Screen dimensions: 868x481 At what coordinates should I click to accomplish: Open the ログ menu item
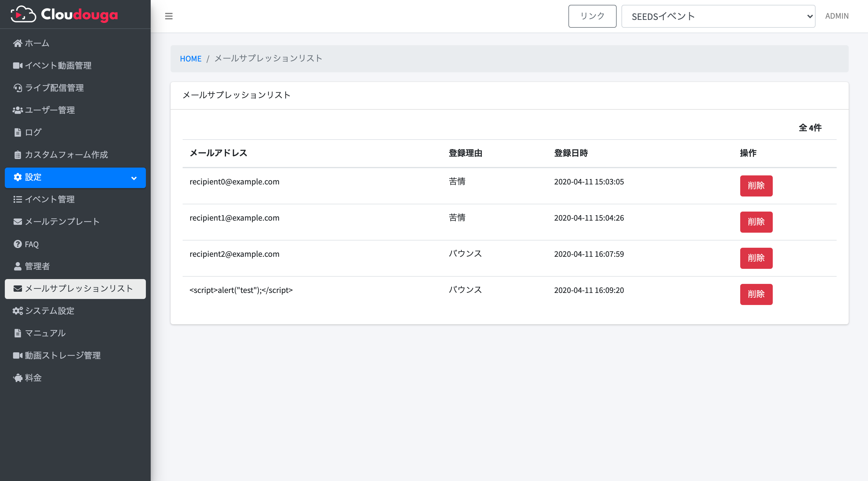pos(75,132)
